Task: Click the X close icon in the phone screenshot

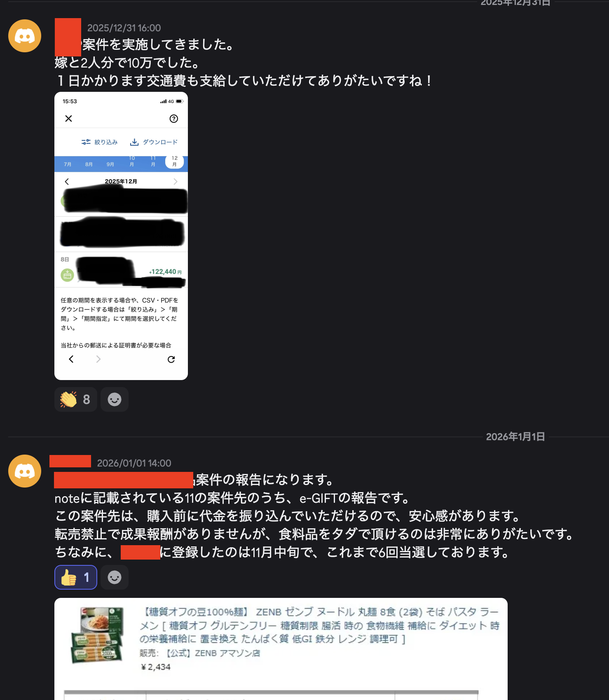Action: [69, 119]
